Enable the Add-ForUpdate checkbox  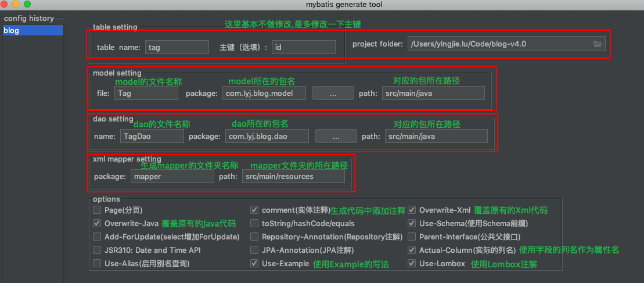(x=97, y=237)
